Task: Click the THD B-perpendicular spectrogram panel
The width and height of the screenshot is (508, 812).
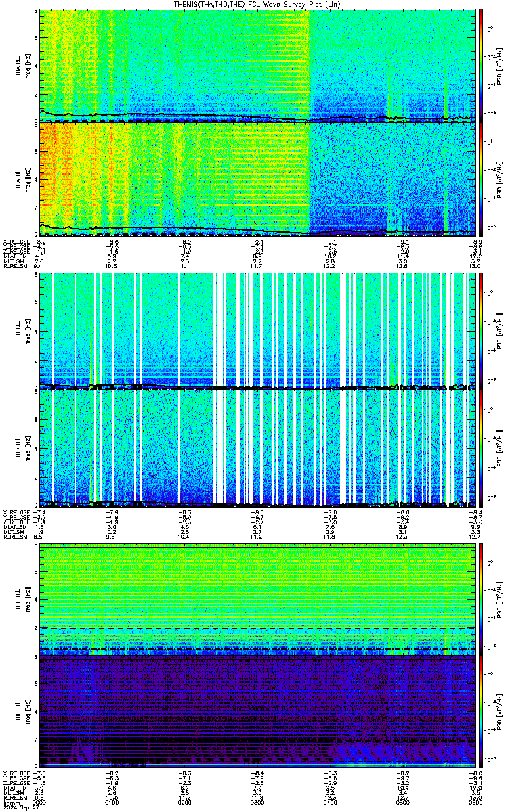Action: coord(257,330)
